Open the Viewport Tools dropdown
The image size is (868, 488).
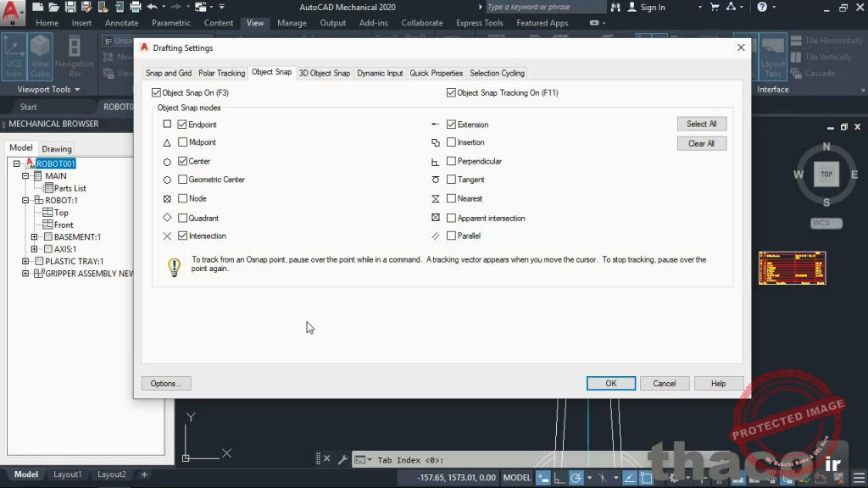point(77,89)
